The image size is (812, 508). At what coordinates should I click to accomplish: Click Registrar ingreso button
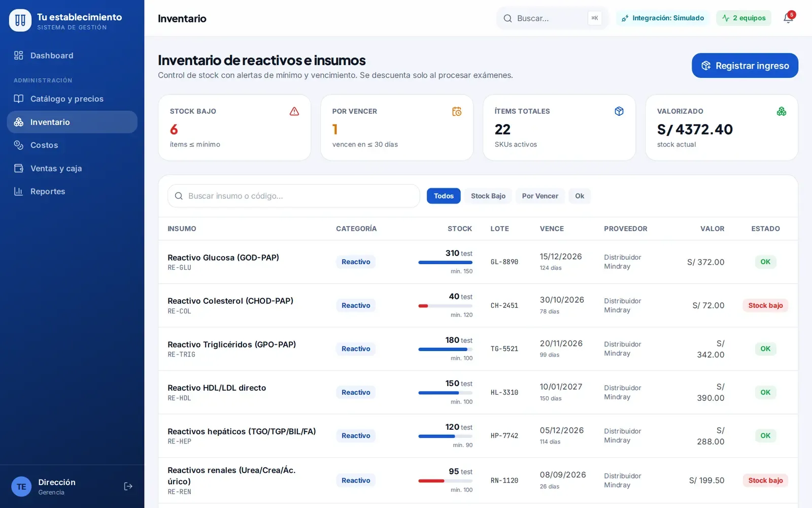tap(745, 66)
